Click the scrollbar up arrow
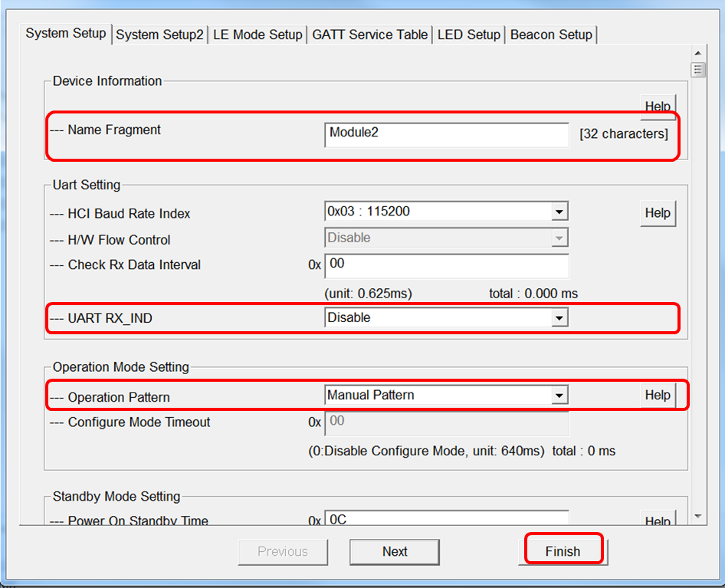 tap(697, 53)
